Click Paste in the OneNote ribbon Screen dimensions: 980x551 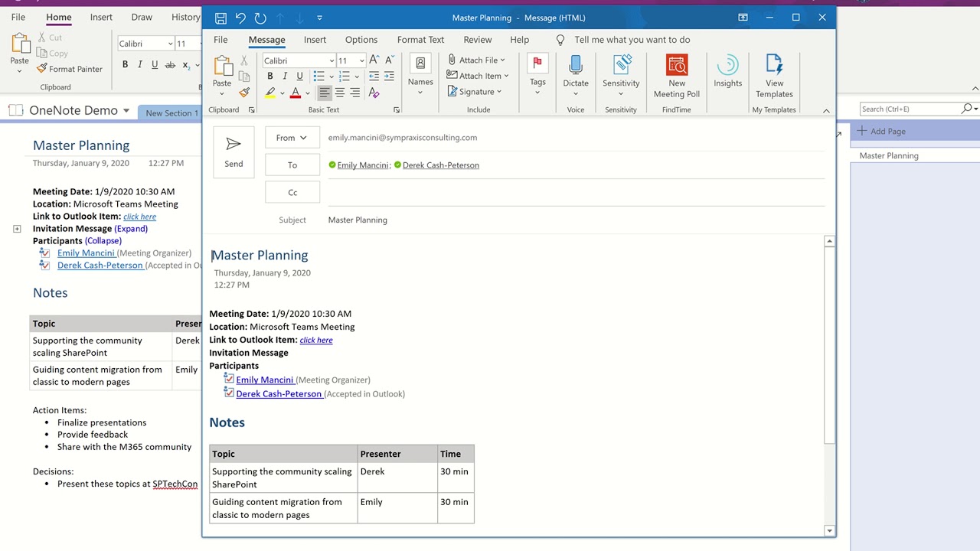click(19, 54)
